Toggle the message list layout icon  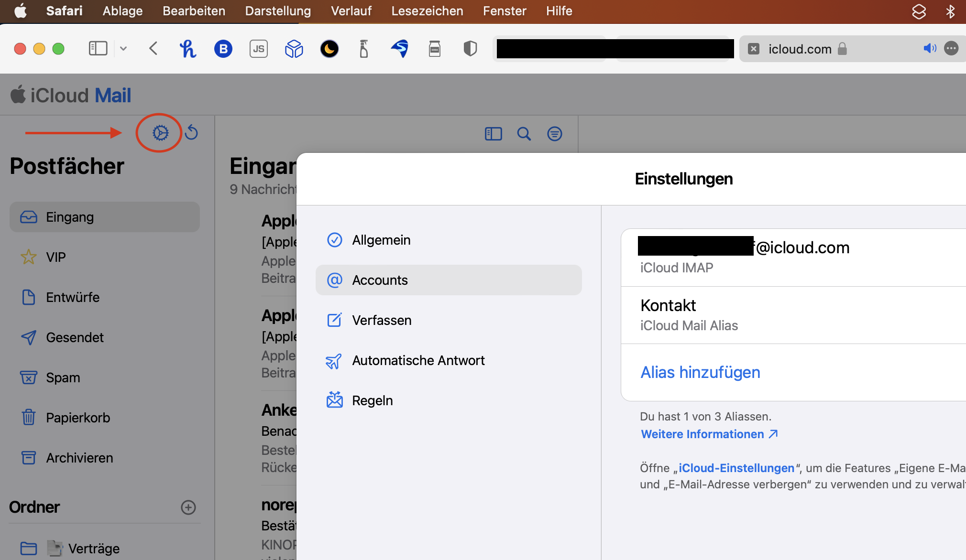(x=493, y=134)
